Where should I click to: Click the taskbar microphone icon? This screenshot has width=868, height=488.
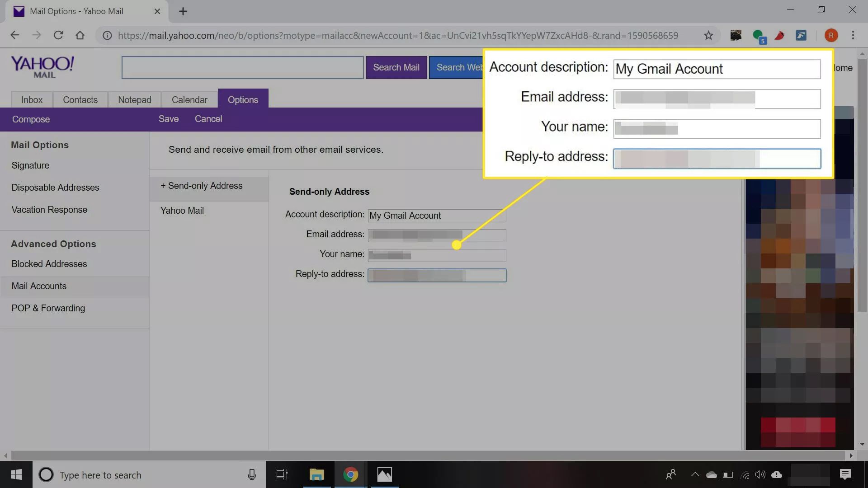click(252, 474)
